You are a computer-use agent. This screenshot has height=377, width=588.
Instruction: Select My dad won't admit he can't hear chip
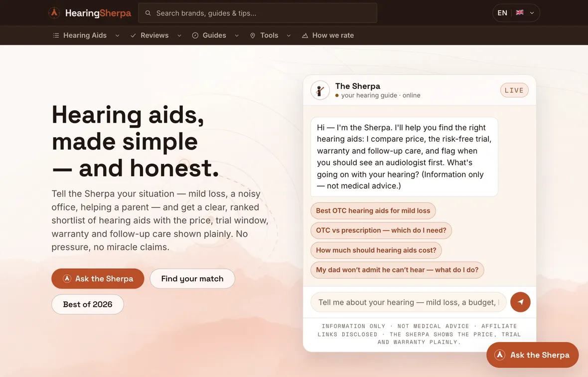[397, 270]
